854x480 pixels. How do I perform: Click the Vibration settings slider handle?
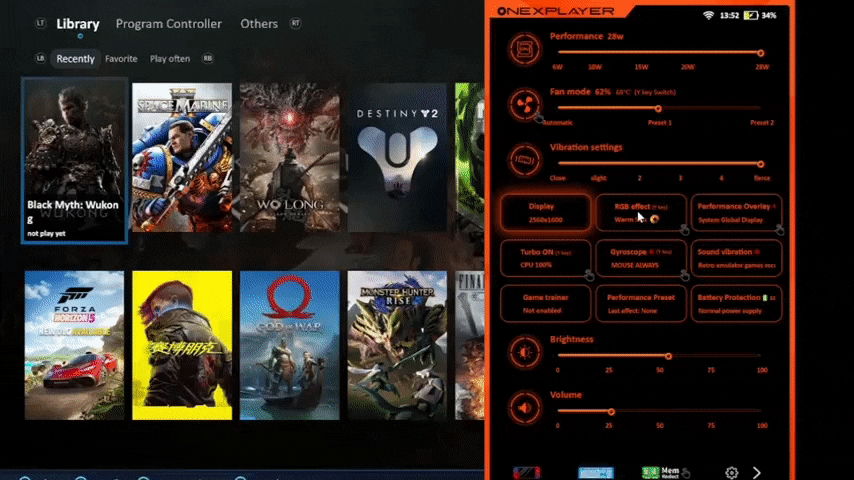(x=760, y=164)
